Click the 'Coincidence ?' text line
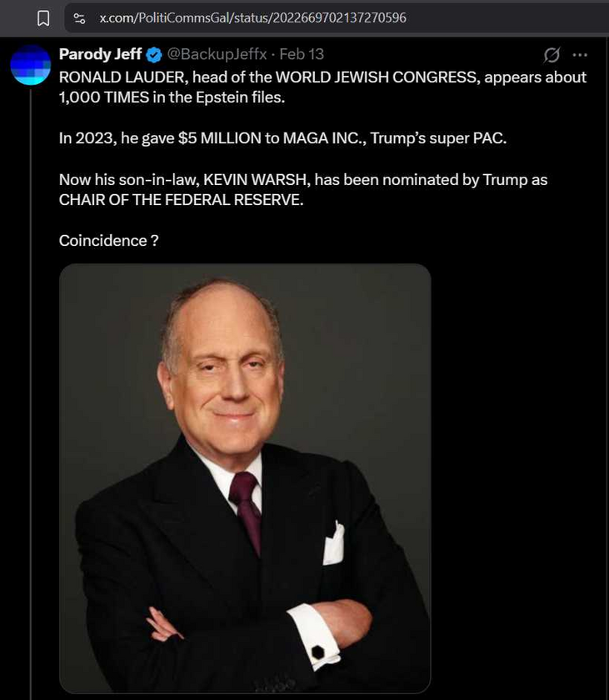This screenshot has height=700, width=609. (108, 241)
